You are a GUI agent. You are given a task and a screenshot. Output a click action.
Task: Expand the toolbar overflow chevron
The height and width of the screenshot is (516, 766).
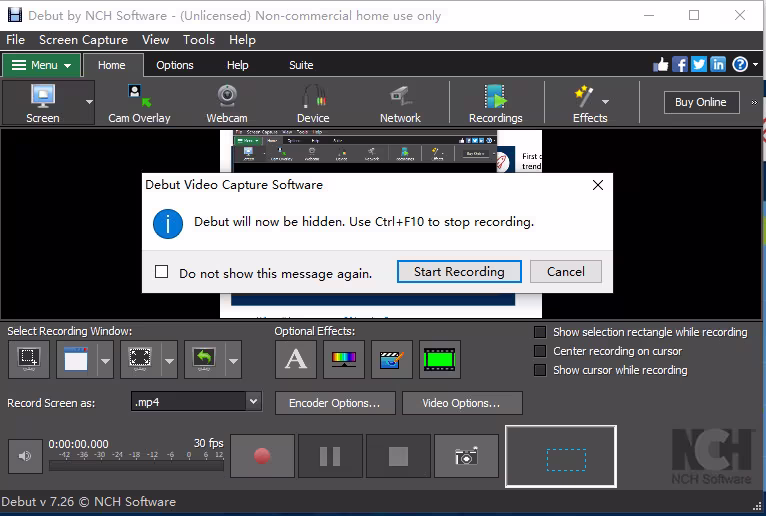click(x=754, y=102)
